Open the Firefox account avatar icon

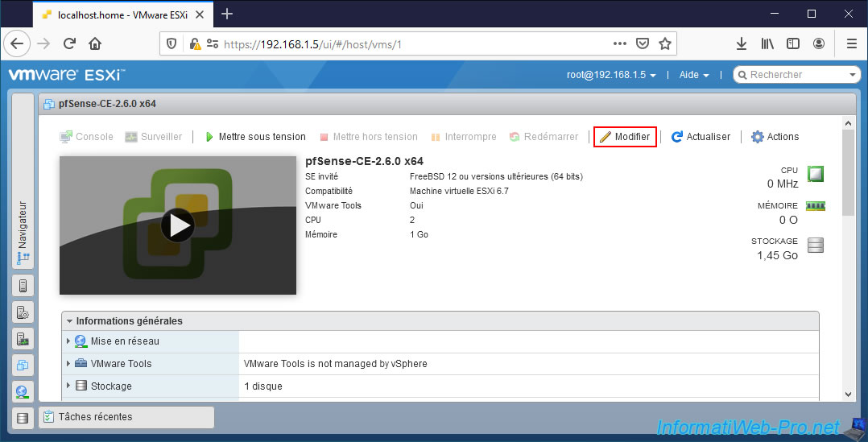coord(819,43)
